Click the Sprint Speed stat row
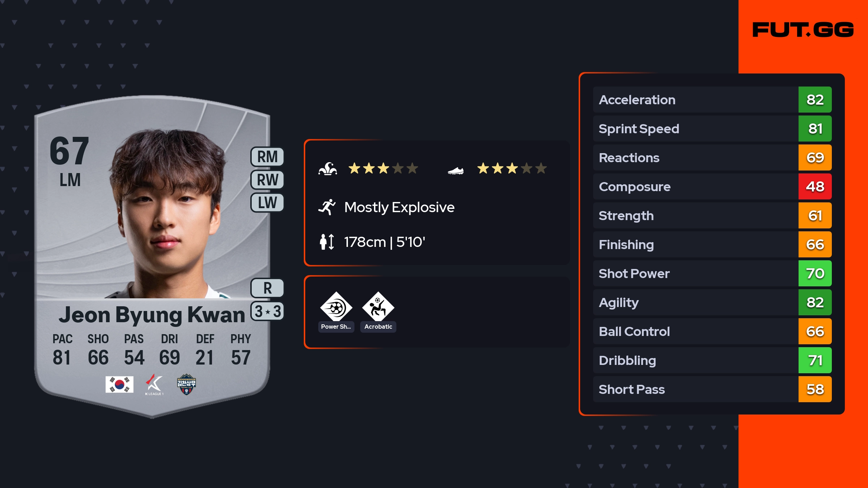Viewport: 868px width, 488px height. coord(694,129)
